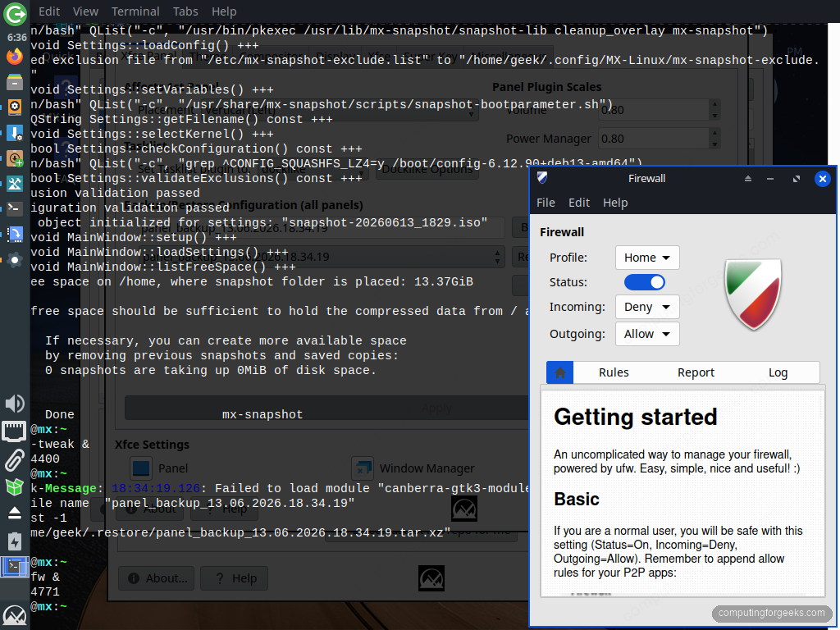Open the Incoming dropdown showing Deny
Screen dimensions: 840x630
point(647,307)
